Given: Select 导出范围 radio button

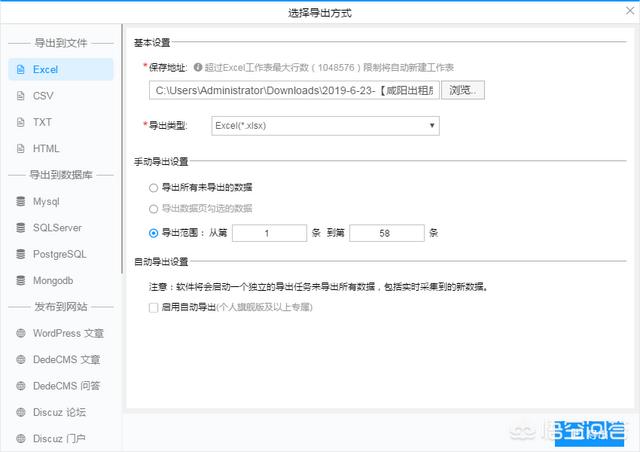Looking at the screenshot, I should pos(153,233).
